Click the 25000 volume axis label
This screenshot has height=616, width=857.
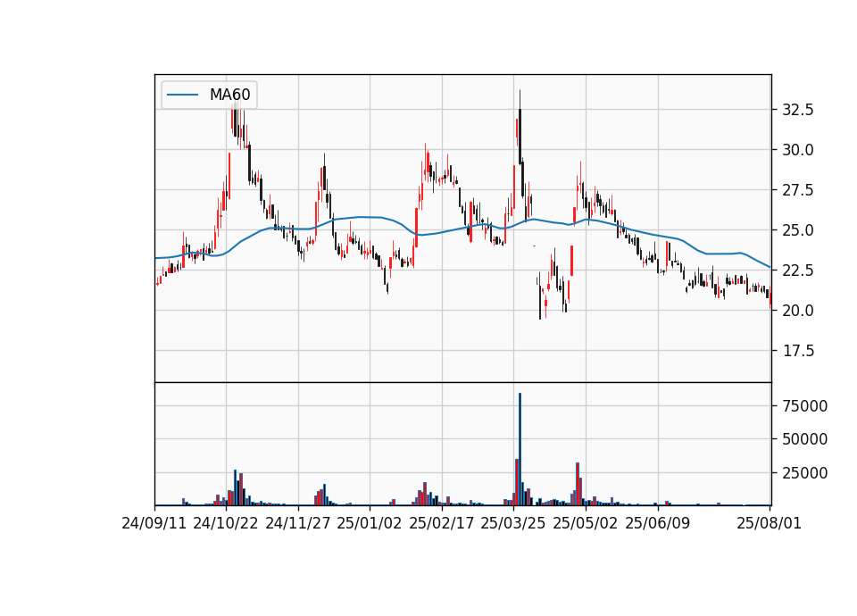click(805, 473)
